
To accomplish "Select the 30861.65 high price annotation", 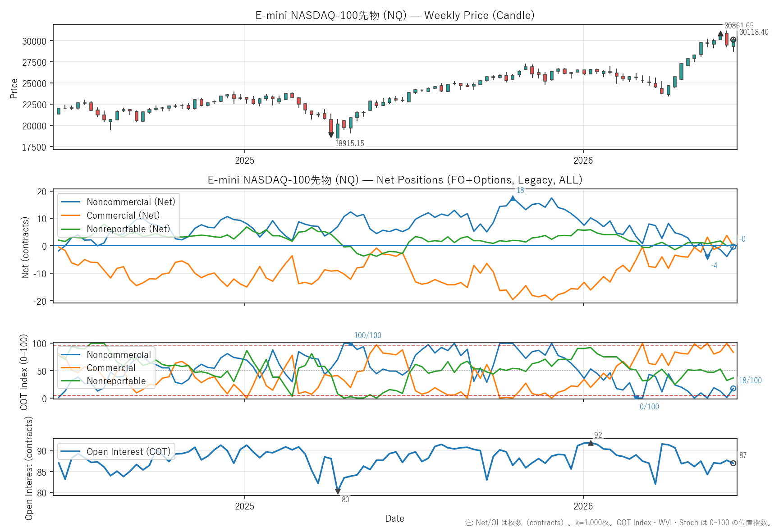I will click(x=739, y=26).
